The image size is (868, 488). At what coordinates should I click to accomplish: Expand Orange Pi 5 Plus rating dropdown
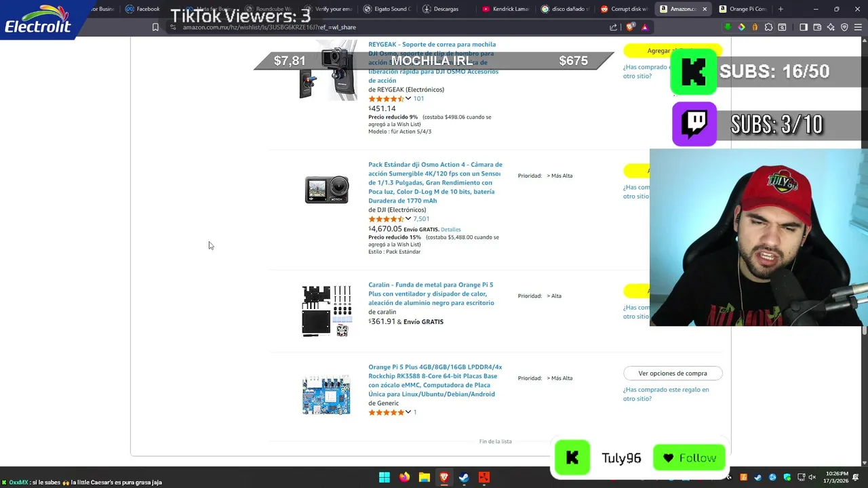(408, 412)
